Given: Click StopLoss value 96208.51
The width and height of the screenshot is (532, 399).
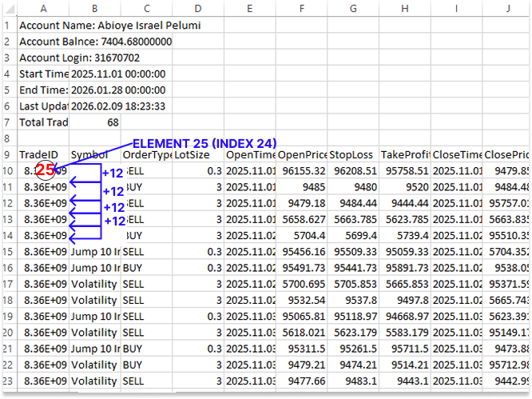Looking at the screenshot, I should [353, 171].
